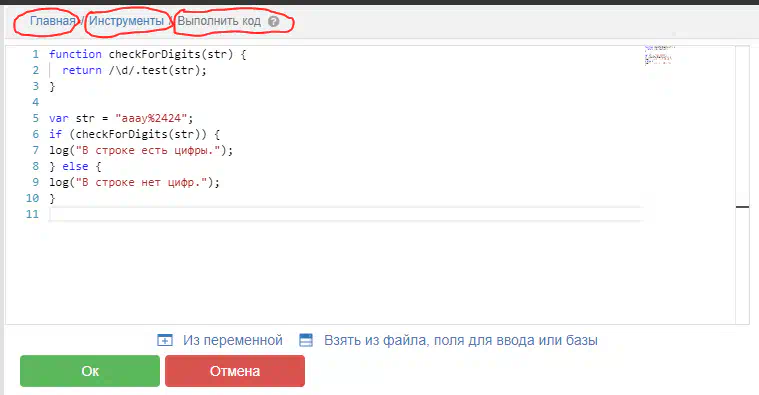
Task: Click the closing brace on line 3
Action: (52, 86)
